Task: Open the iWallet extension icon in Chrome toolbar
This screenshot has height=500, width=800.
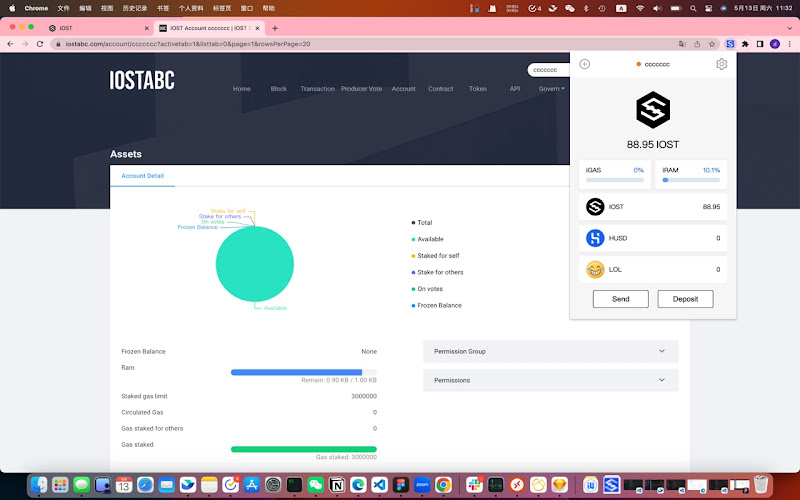Action: [x=730, y=44]
